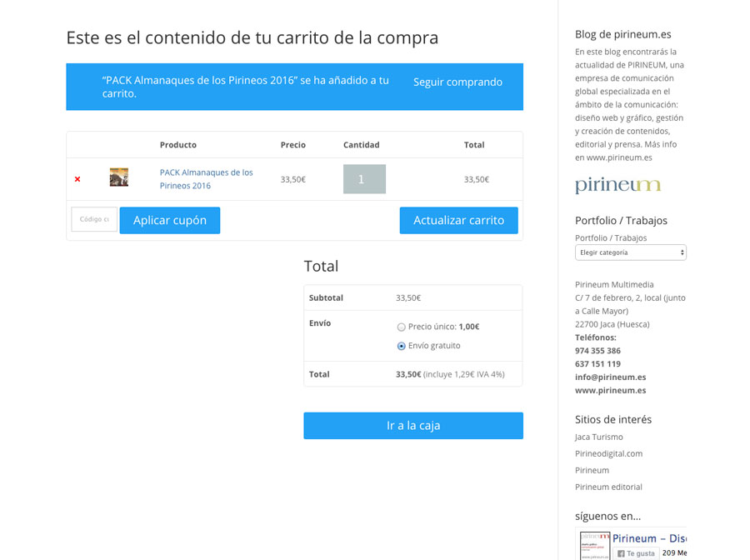750x560 pixels.
Task: Follow the Seguir comprando link
Action: [457, 82]
